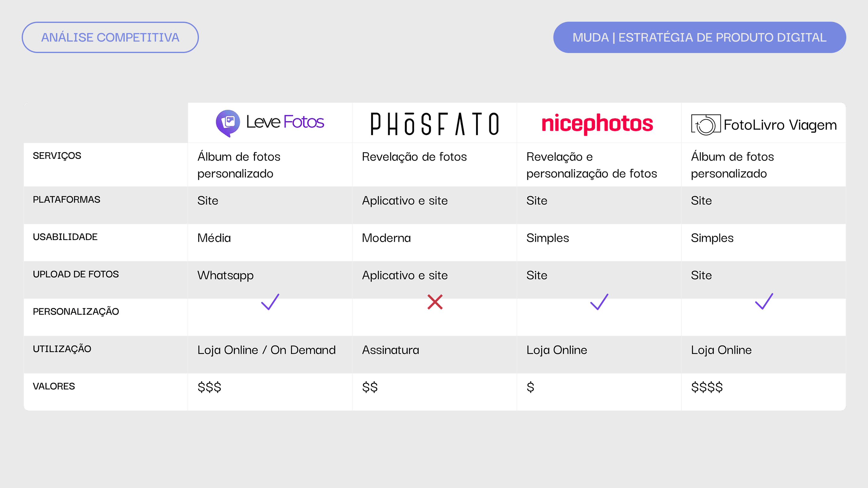Click the red X under Phosfato personalização
This screenshot has height=488, width=868.
pyautogui.click(x=435, y=302)
